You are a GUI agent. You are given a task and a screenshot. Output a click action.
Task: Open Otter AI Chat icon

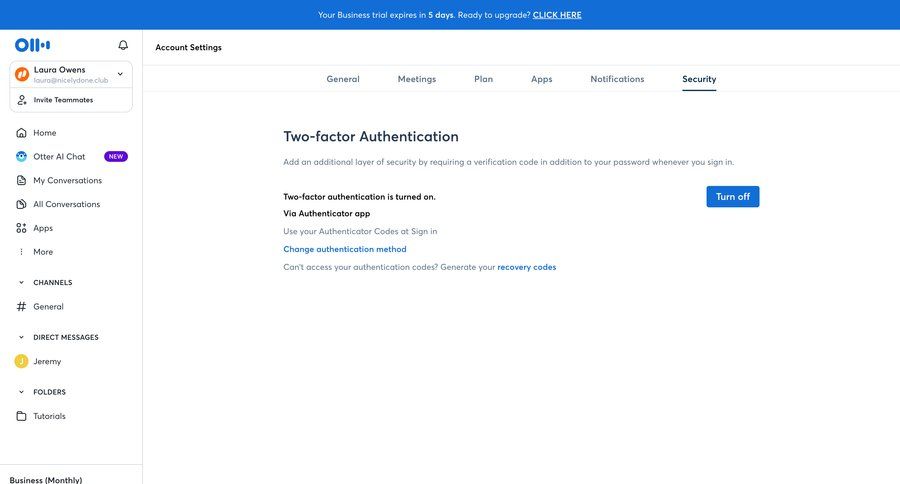click(x=22, y=157)
